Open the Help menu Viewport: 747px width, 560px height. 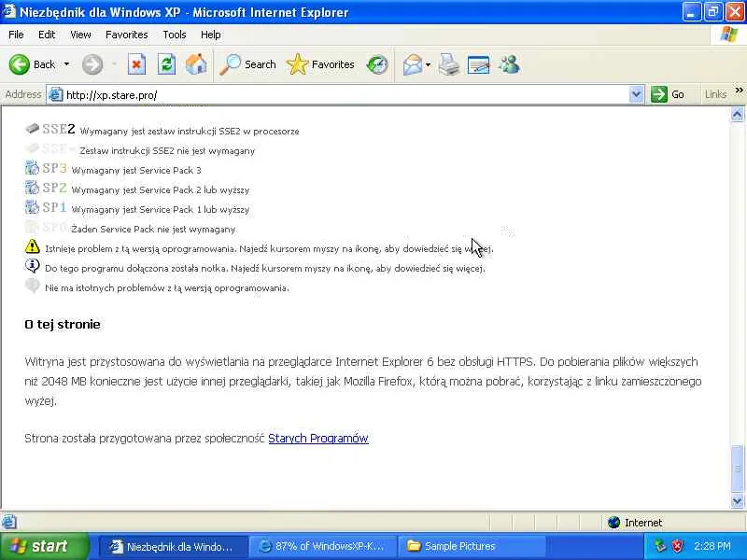pos(211,35)
